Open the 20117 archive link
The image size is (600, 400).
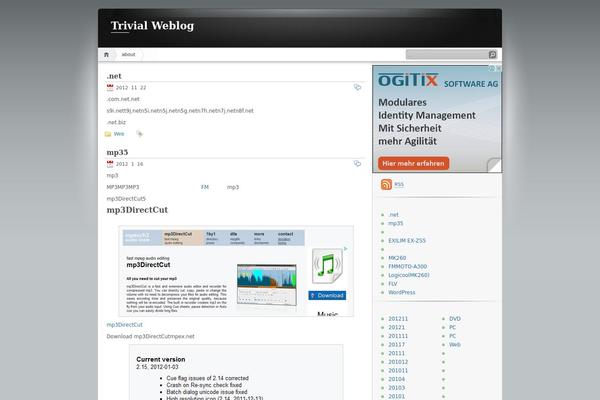[x=396, y=345]
